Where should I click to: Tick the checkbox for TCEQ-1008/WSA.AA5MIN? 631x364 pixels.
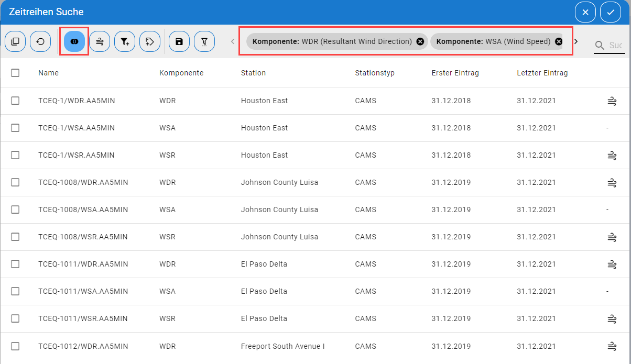(x=15, y=209)
